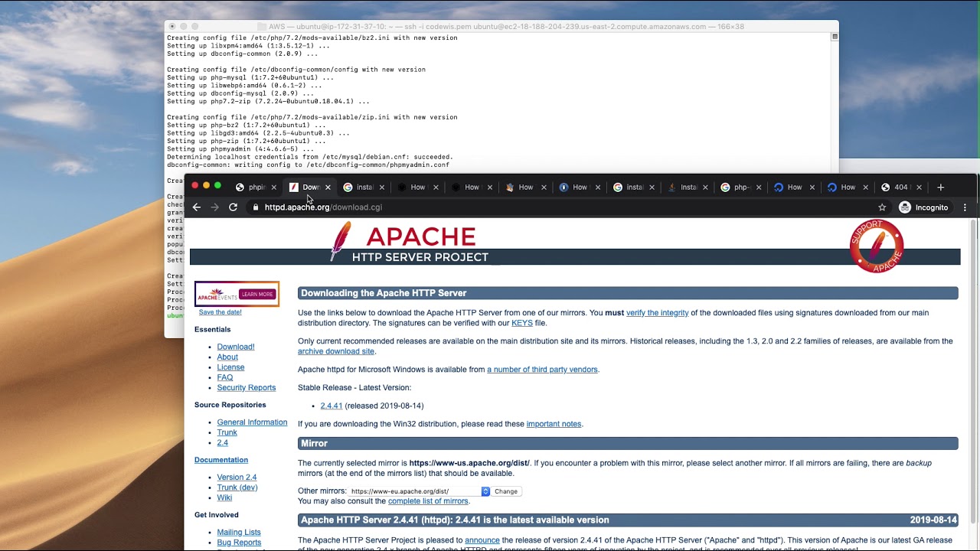Close the active Down tab
The image size is (980, 551).
328,187
